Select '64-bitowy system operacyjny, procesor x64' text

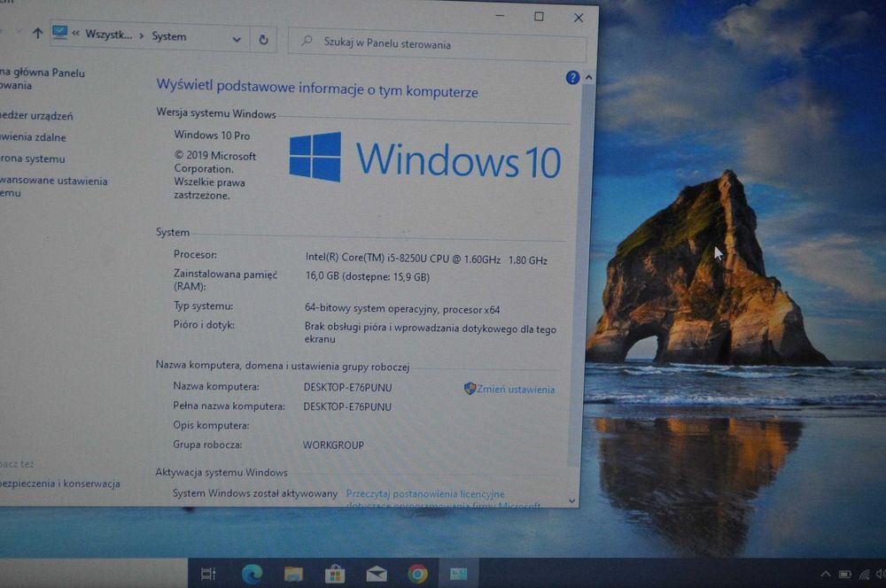pyautogui.click(x=401, y=309)
